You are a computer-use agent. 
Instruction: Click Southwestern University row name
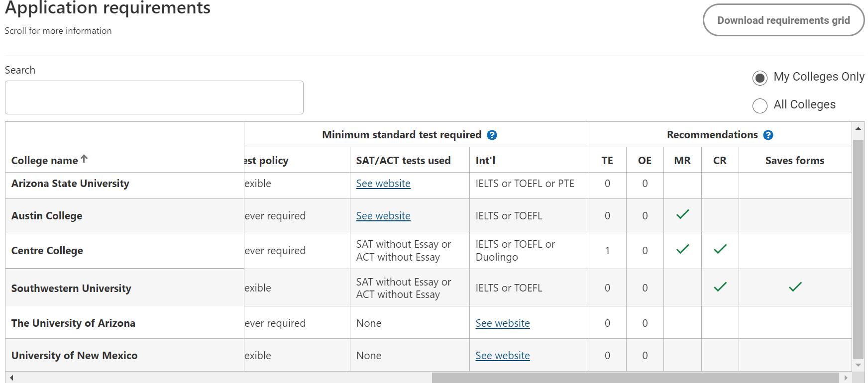pyautogui.click(x=71, y=288)
